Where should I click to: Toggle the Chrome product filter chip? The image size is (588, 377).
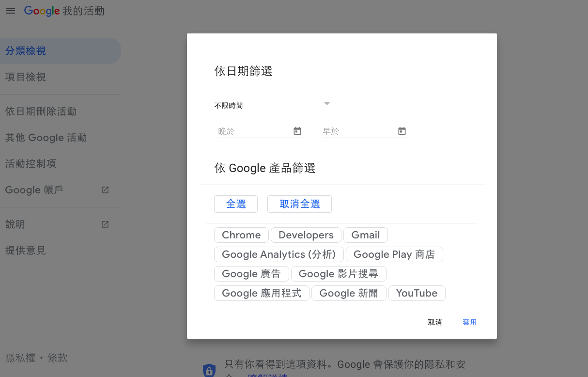click(x=241, y=235)
